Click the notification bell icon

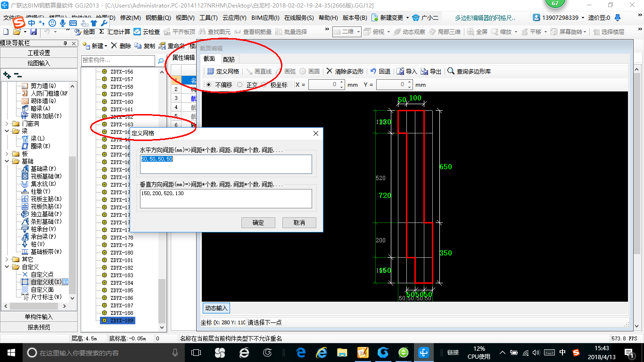618,18
